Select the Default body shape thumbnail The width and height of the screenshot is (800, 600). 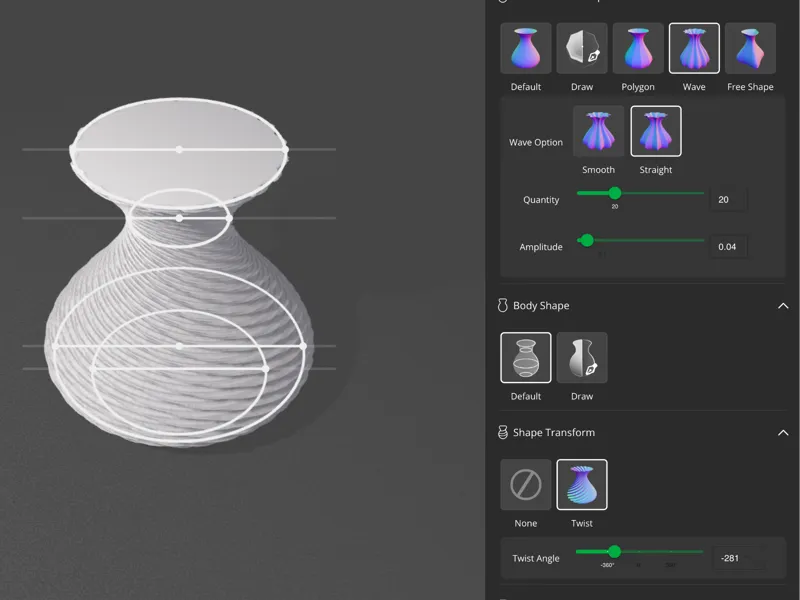pos(526,357)
